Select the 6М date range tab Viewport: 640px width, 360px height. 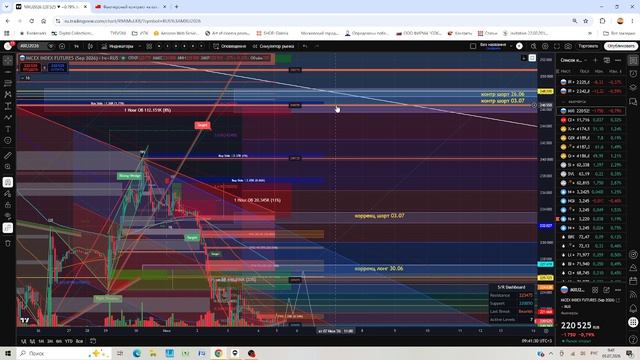point(59,341)
